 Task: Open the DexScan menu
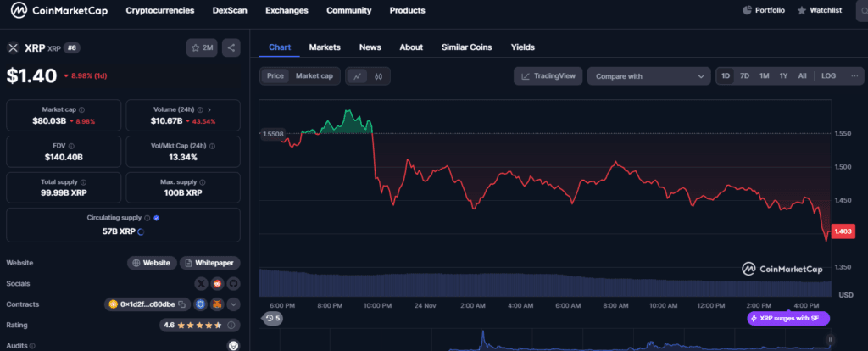(x=230, y=10)
